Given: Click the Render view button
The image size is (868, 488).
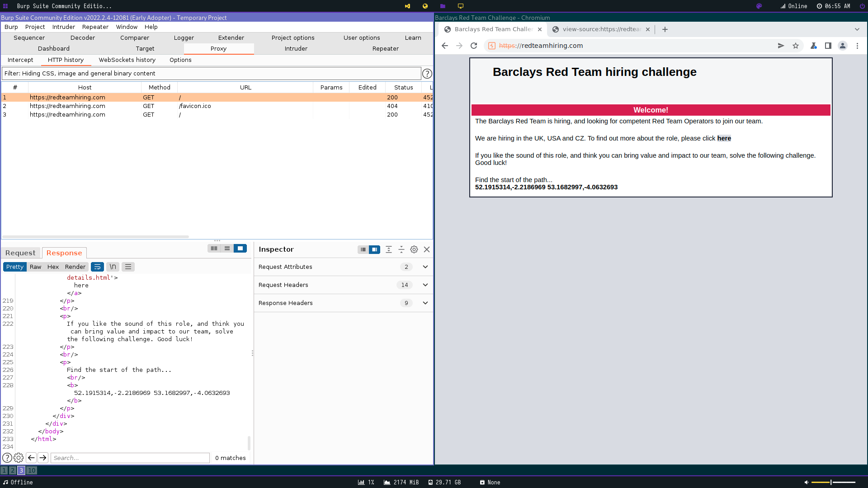Looking at the screenshot, I should (75, 267).
